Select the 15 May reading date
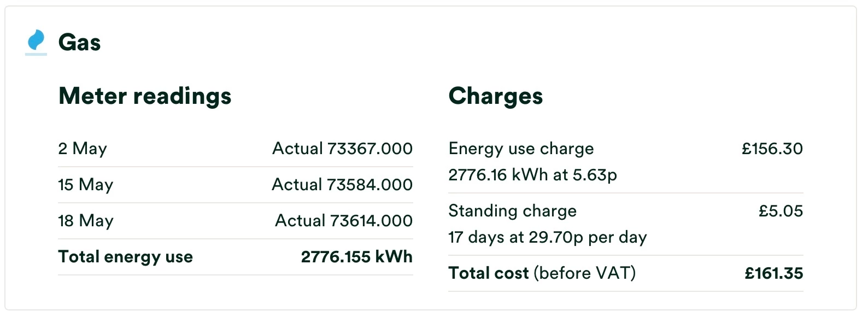 click(86, 185)
